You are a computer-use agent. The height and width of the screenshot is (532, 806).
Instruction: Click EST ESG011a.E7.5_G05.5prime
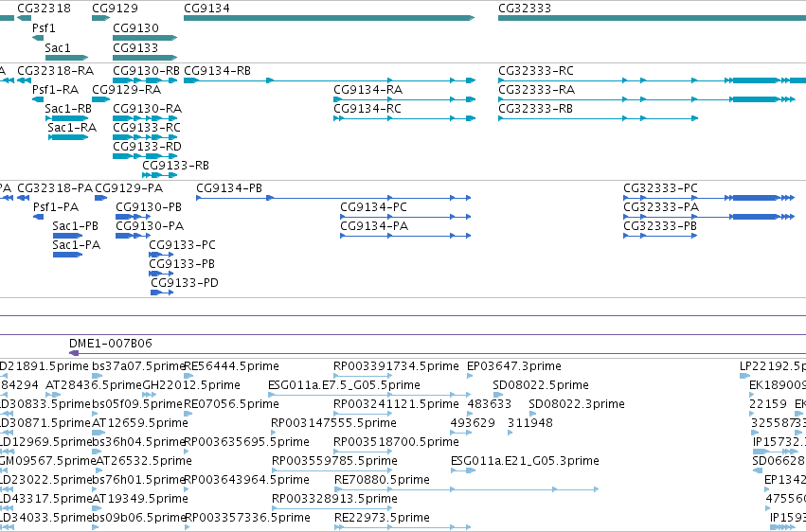344,385
